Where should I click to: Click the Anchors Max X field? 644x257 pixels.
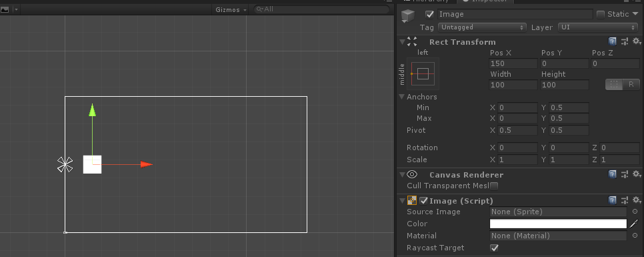517,118
